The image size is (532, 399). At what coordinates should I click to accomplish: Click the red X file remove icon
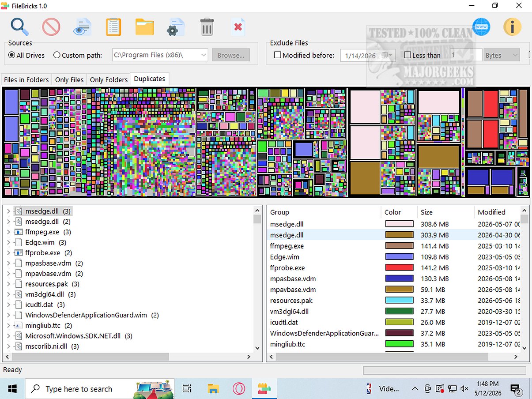pyautogui.click(x=238, y=27)
